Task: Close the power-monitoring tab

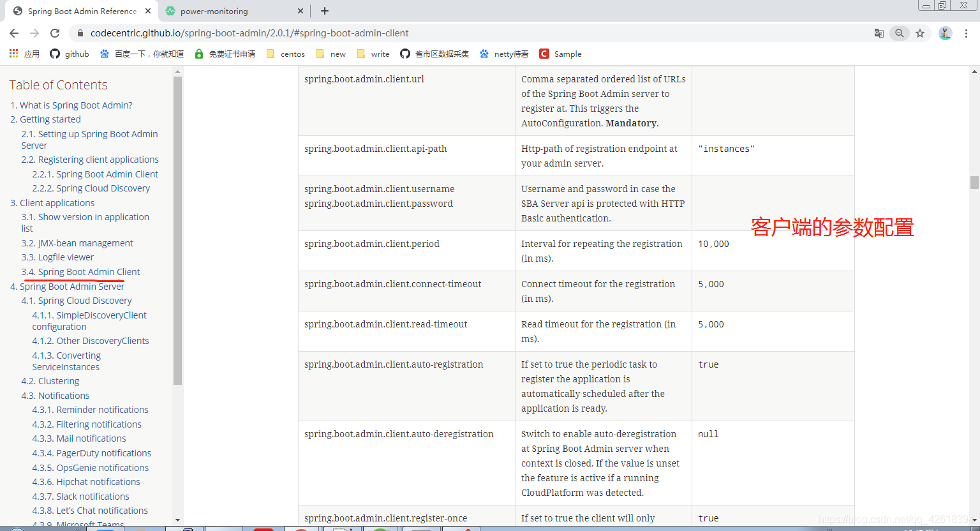Action: point(301,11)
